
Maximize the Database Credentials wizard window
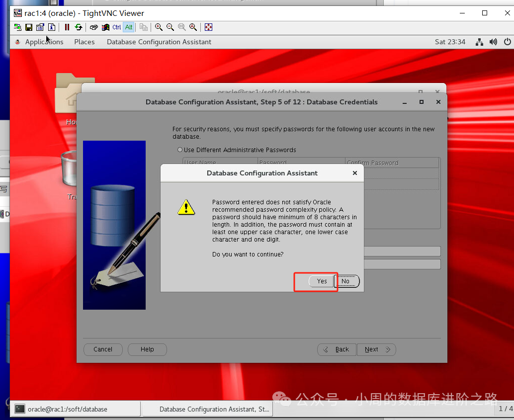422,102
